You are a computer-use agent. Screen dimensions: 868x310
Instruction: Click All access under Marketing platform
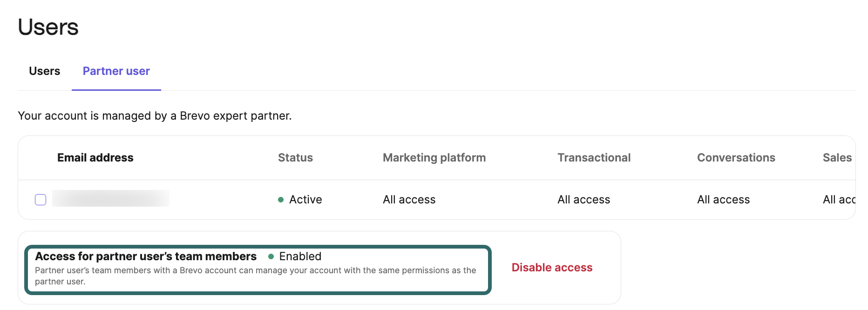(x=409, y=200)
